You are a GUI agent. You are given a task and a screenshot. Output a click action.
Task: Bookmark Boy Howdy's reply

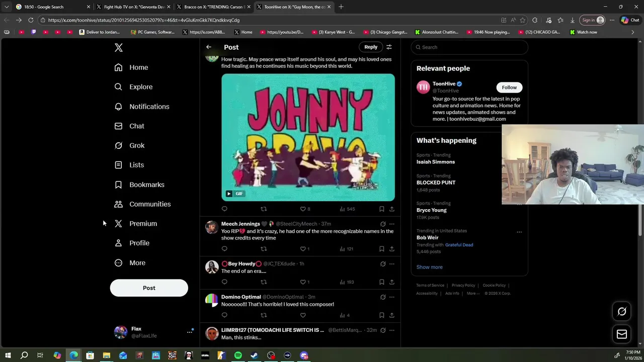click(x=382, y=282)
